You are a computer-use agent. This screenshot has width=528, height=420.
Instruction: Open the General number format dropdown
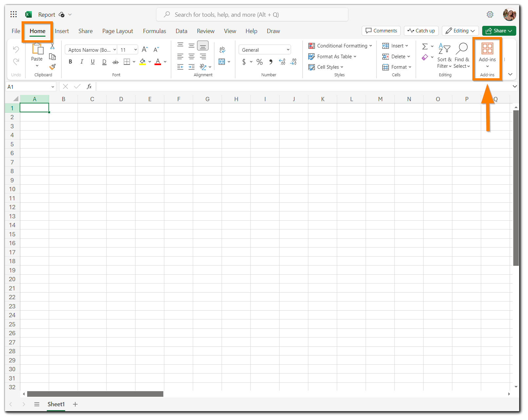[264, 49]
